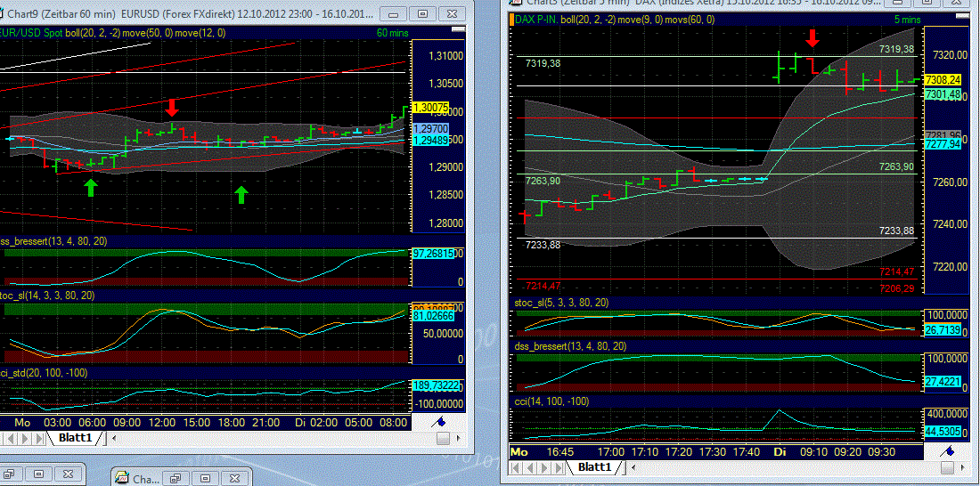980x486 pixels.
Task: Click the red 7206,29 level label
Action: click(896, 288)
